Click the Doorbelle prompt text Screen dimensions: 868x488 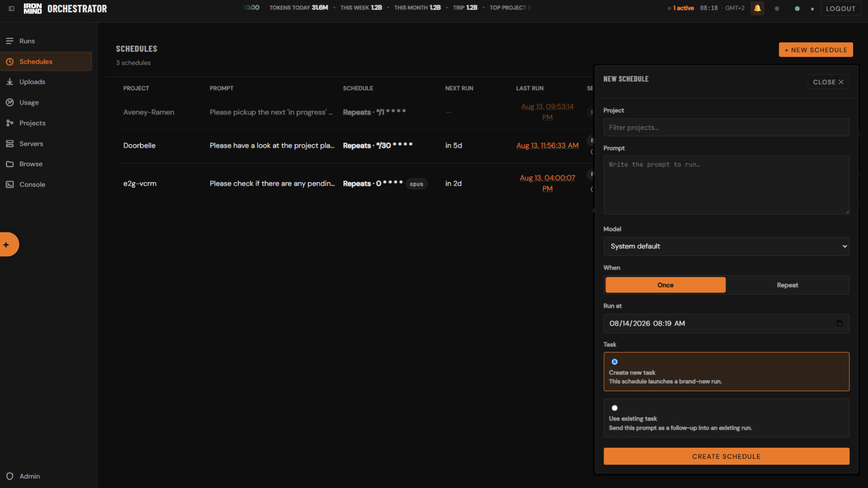click(272, 145)
